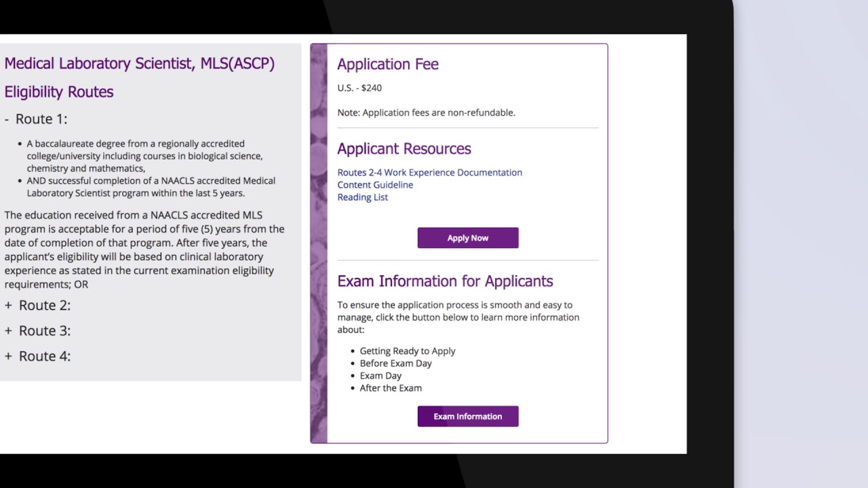
Task: Select the 'U.S. - $240' fee text
Action: (359, 88)
